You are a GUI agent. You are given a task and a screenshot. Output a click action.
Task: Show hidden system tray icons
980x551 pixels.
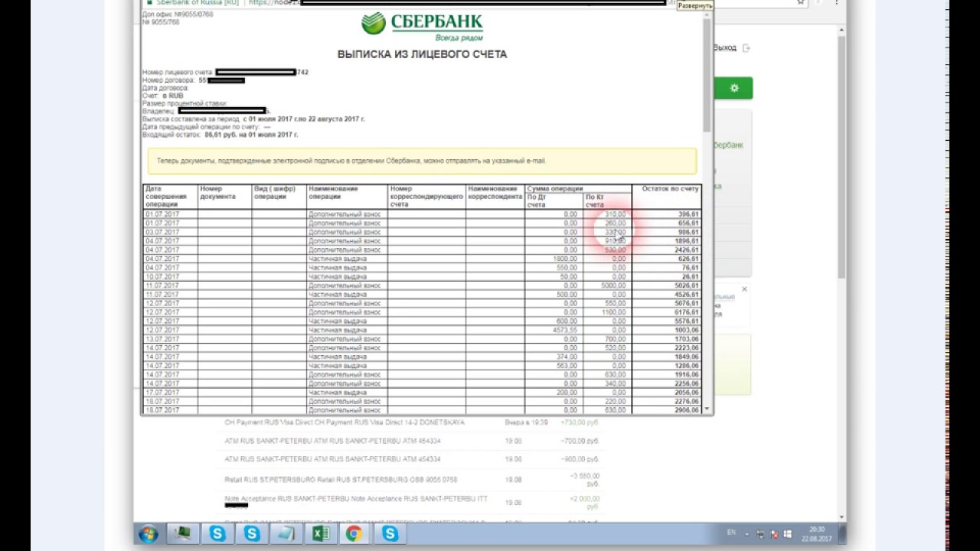coord(746,533)
